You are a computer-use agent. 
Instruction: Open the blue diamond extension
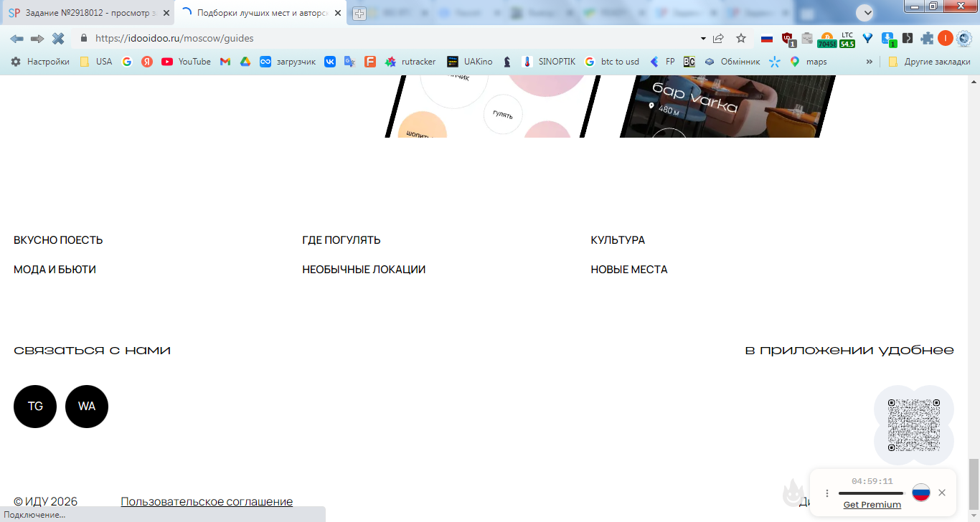(x=867, y=38)
